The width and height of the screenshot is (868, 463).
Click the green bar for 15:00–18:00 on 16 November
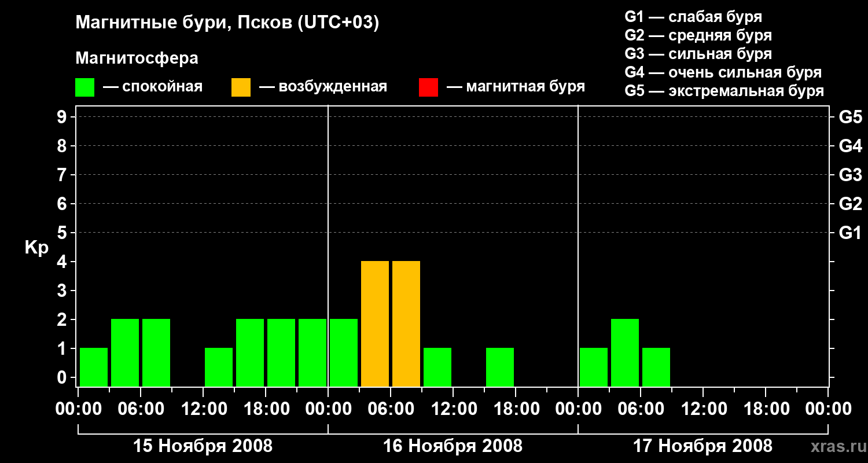500,367
